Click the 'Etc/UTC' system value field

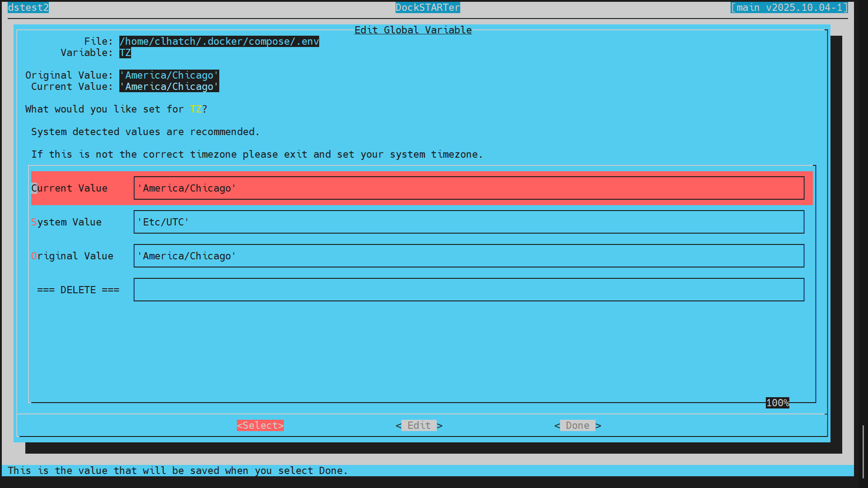click(x=468, y=222)
